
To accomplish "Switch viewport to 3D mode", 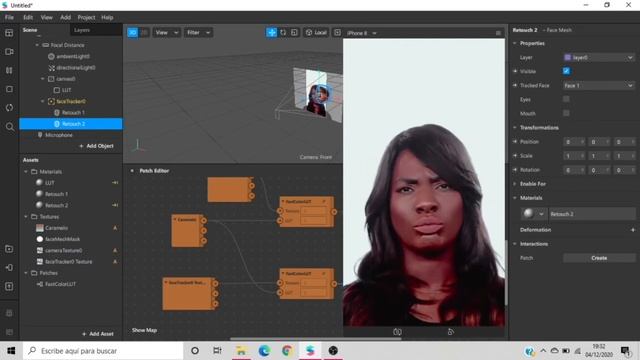I will click(133, 33).
